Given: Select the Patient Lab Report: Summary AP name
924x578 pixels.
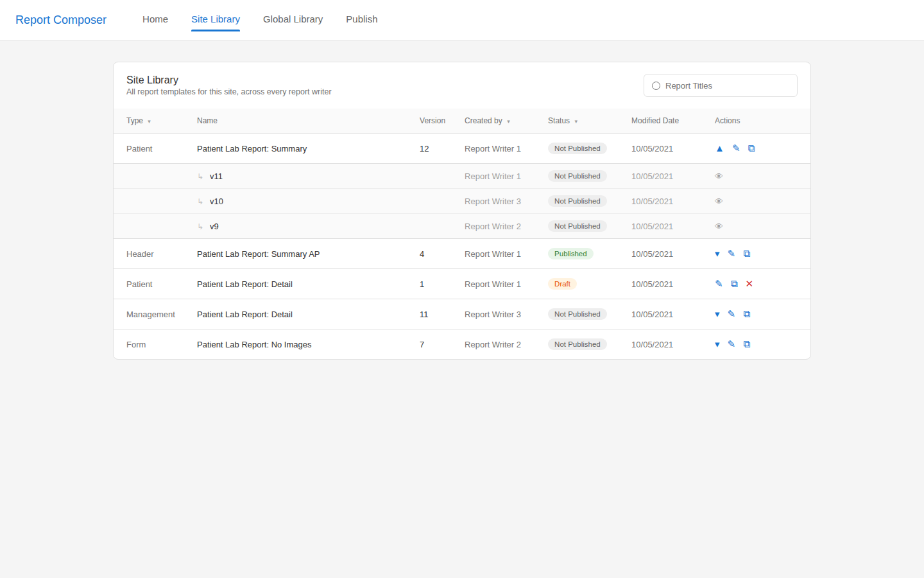Looking at the screenshot, I should pos(258,254).
